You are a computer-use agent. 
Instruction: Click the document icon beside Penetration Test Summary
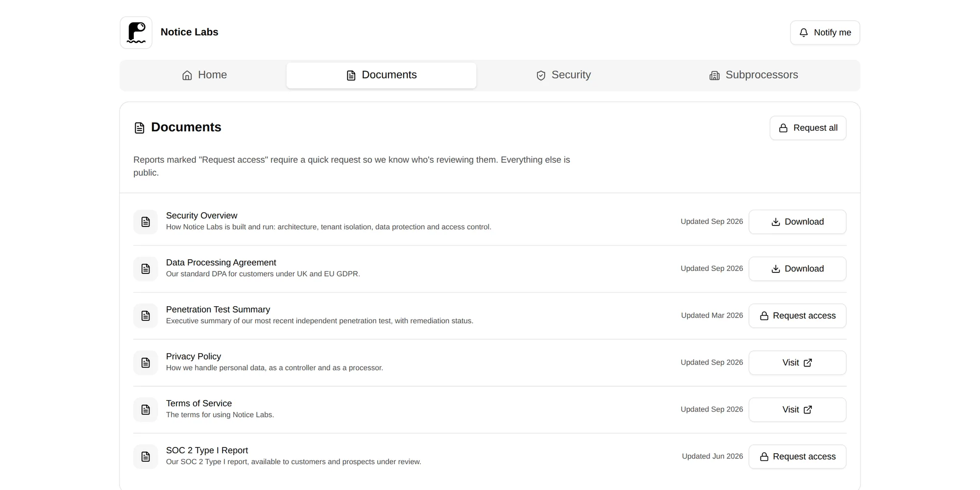pos(146,316)
